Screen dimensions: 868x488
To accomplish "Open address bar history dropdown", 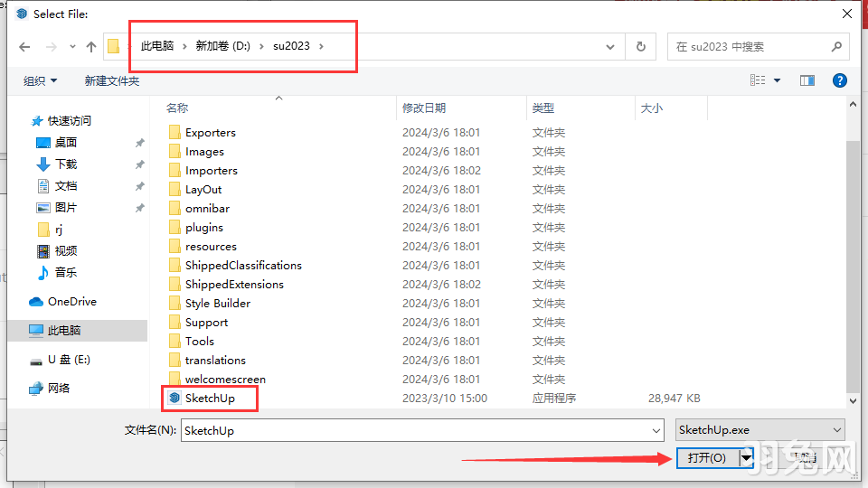I will coord(610,47).
